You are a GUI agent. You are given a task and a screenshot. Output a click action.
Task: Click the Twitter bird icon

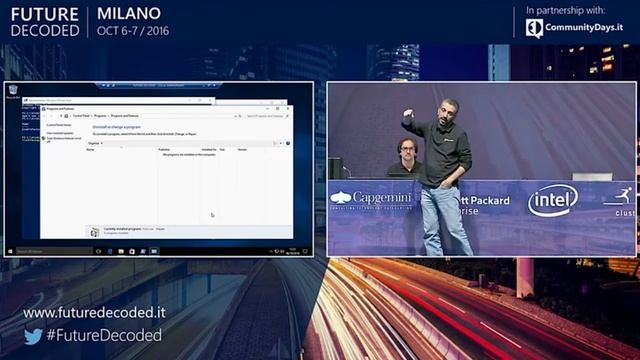pos(33,336)
